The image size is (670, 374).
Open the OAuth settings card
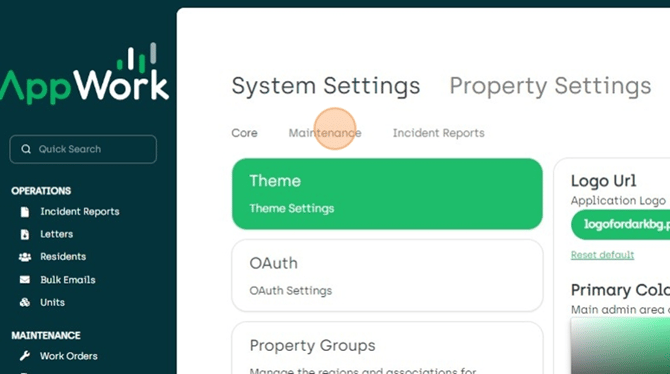pos(387,276)
